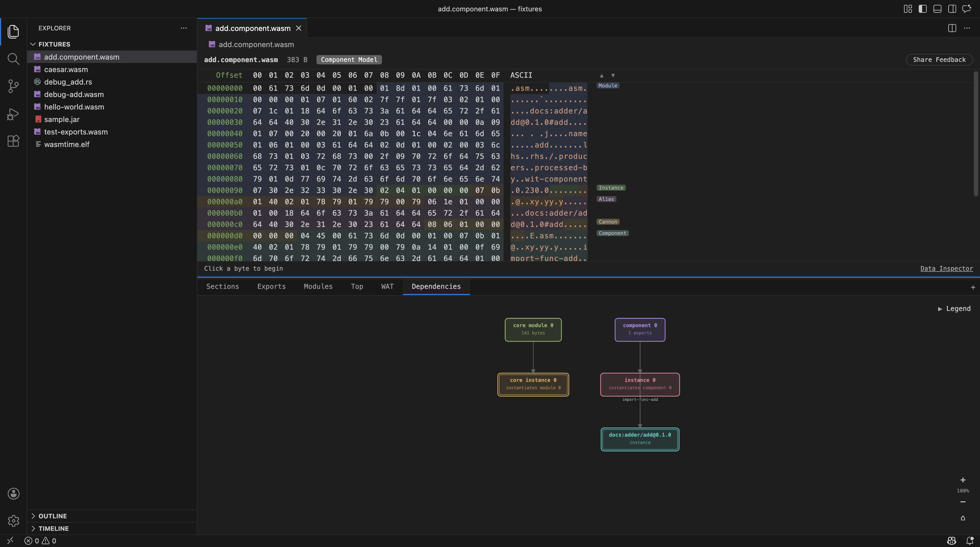Switch to the WAT tab
The height and width of the screenshot is (547, 980).
click(x=387, y=287)
